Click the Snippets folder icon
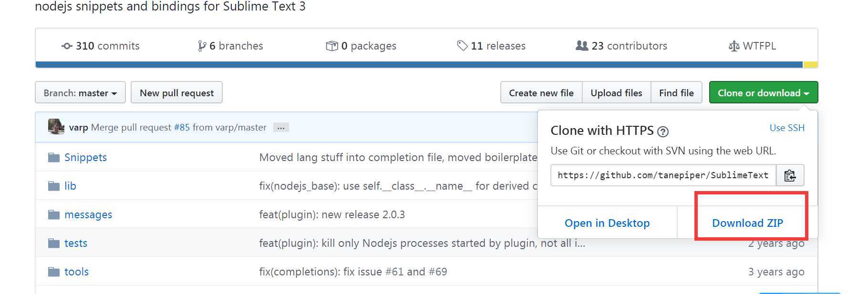The height and width of the screenshot is (294, 868). coord(54,157)
